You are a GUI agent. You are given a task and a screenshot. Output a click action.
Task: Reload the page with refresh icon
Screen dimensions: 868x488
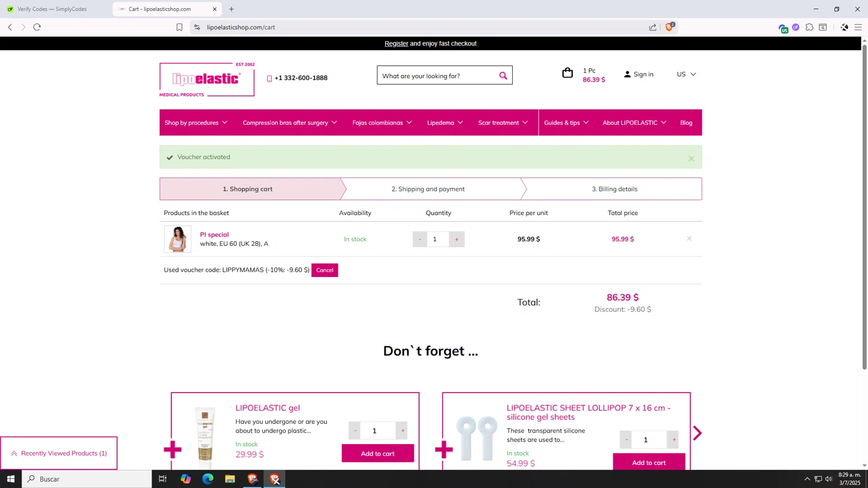point(37,27)
